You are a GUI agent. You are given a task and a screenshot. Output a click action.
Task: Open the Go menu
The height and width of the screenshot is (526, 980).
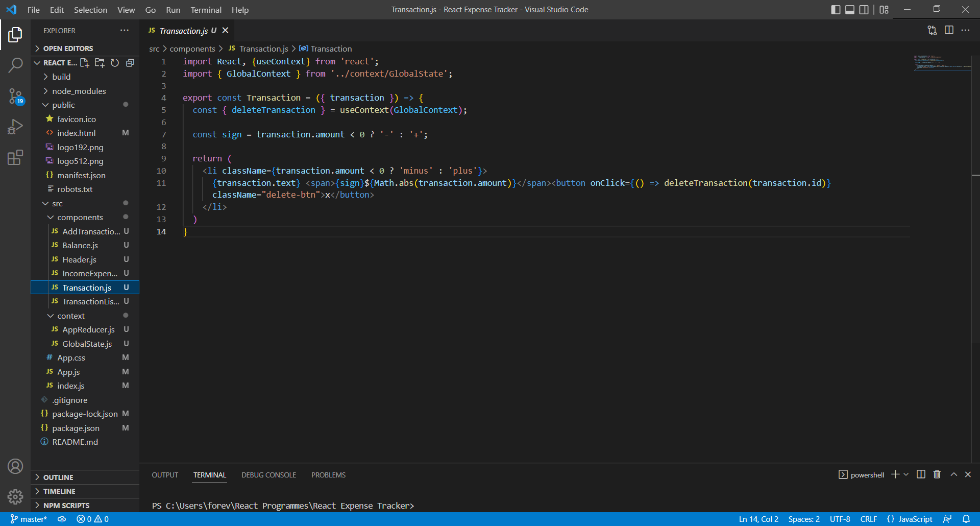151,10
